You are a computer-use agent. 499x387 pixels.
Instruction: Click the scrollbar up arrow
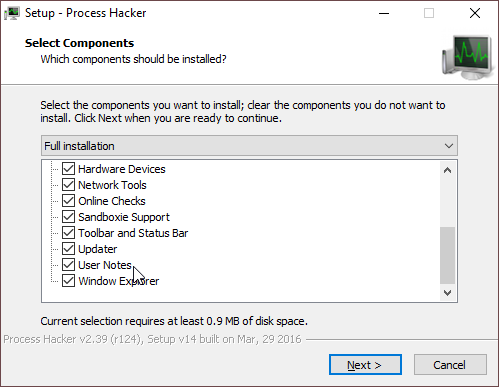(x=448, y=170)
